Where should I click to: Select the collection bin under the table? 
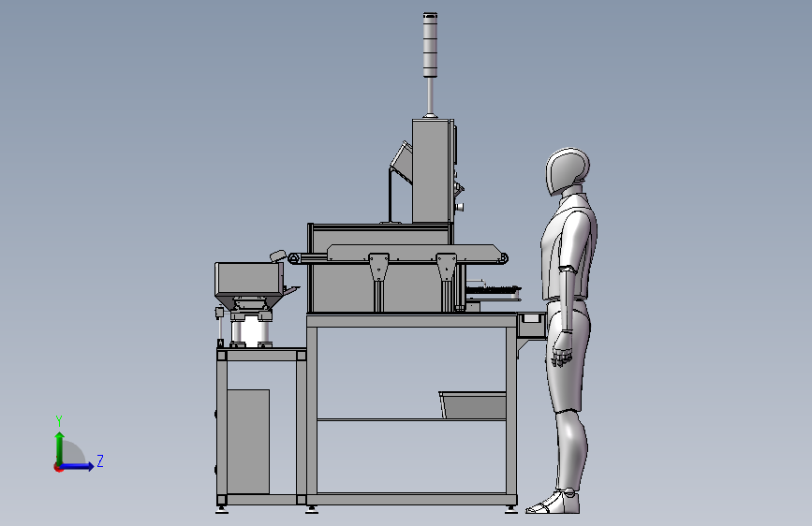[x=473, y=405]
